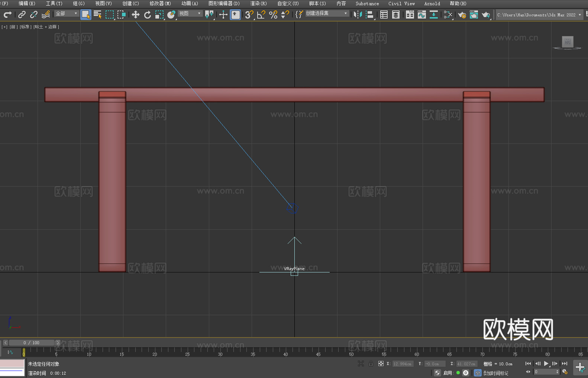This screenshot has height=378, width=588.
Task: Activate the Select and Link tool
Action: coord(22,14)
